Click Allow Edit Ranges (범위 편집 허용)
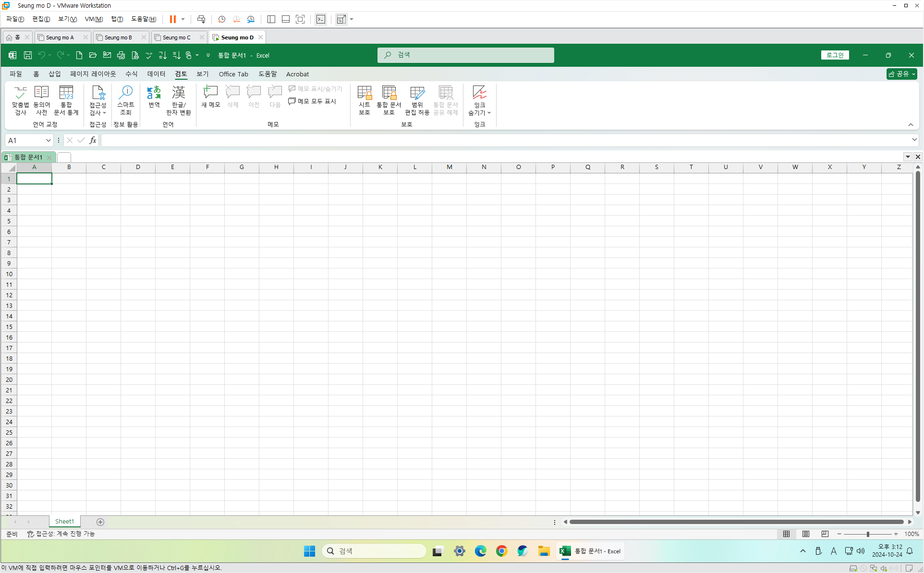 pos(417,100)
